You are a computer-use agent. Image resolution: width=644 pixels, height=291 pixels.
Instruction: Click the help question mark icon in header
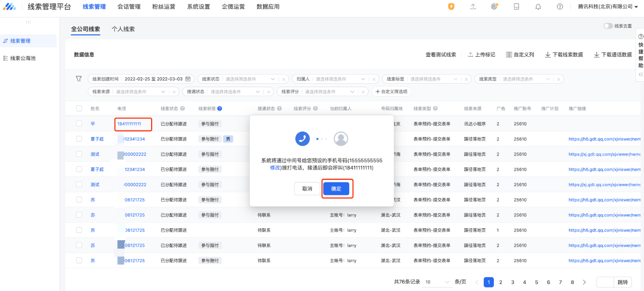click(x=560, y=6)
